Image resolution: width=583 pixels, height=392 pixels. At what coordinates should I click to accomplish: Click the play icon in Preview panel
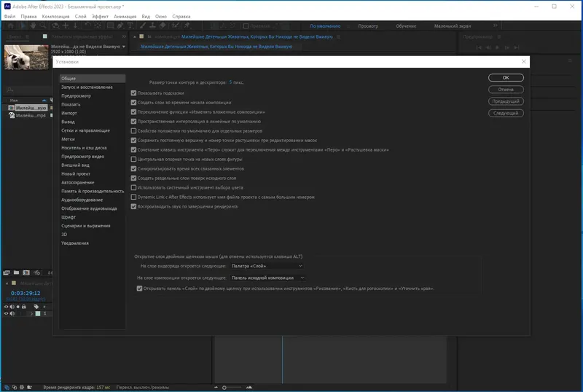click(498, 47)
